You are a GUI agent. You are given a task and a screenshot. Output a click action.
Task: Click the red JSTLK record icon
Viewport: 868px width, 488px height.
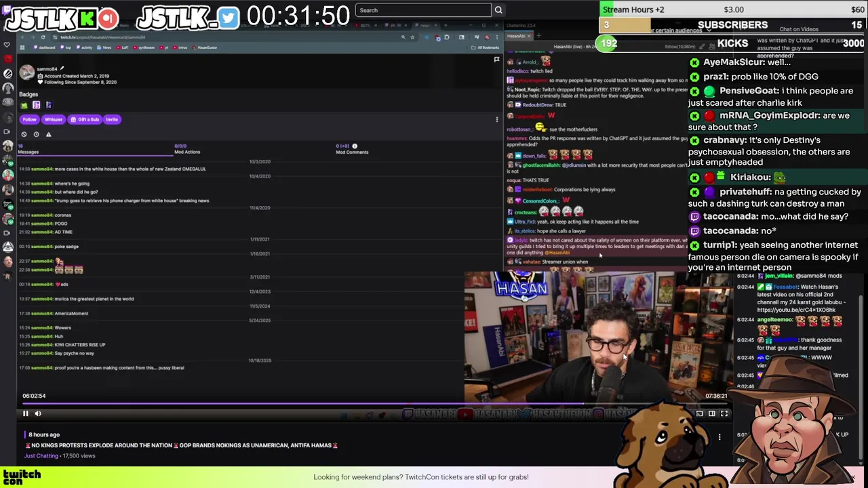click(108, 18)
